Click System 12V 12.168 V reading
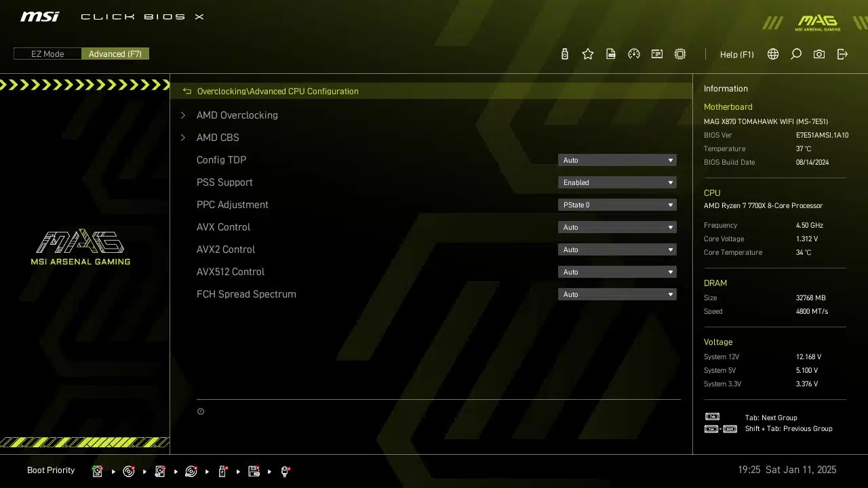868x488 pixels. (x=808, y=357)
